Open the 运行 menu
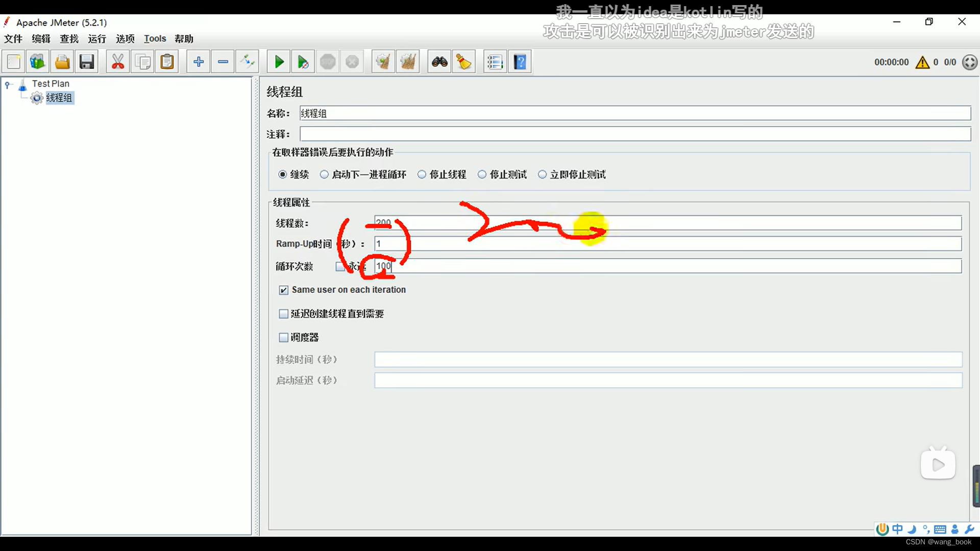The image size is (980, 551). pos(97,39)
